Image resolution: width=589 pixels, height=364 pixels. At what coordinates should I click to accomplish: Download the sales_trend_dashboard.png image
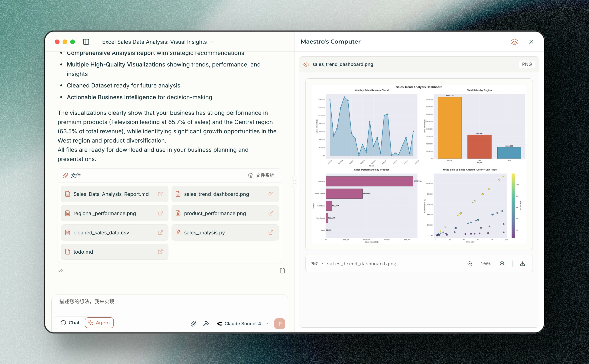[523, 264]
